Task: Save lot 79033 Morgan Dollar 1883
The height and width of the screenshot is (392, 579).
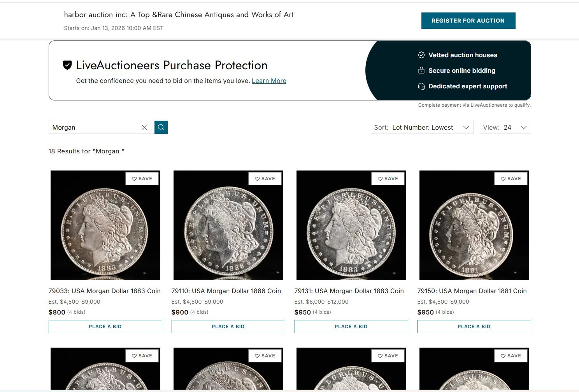Action: pyautogui.click(x=142, y=179)
